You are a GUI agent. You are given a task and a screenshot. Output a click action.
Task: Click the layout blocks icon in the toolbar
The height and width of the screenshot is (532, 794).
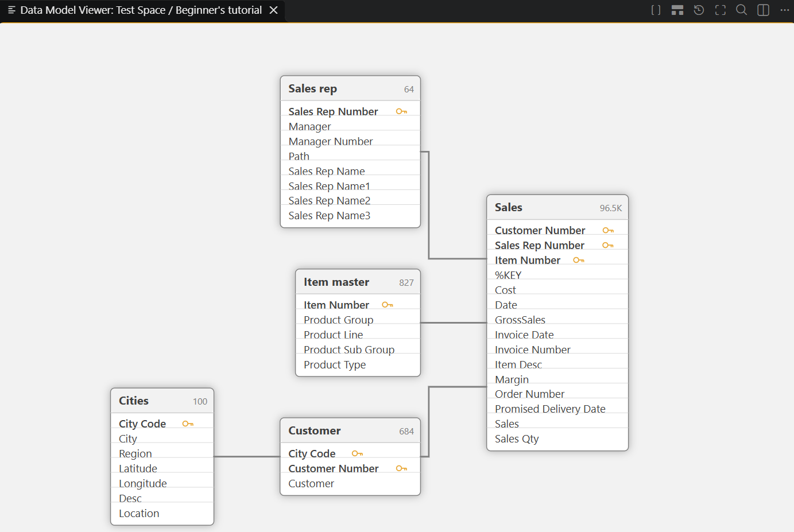pos(677,10)
